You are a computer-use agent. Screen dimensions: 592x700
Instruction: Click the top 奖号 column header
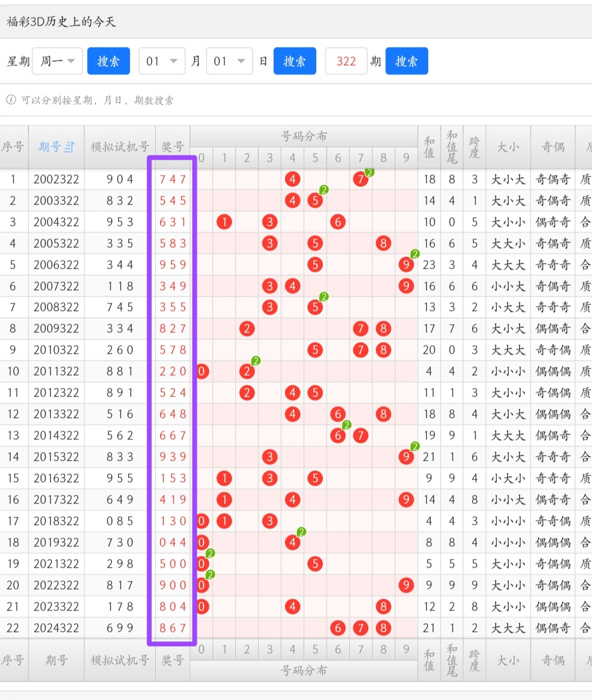(173, 147)
